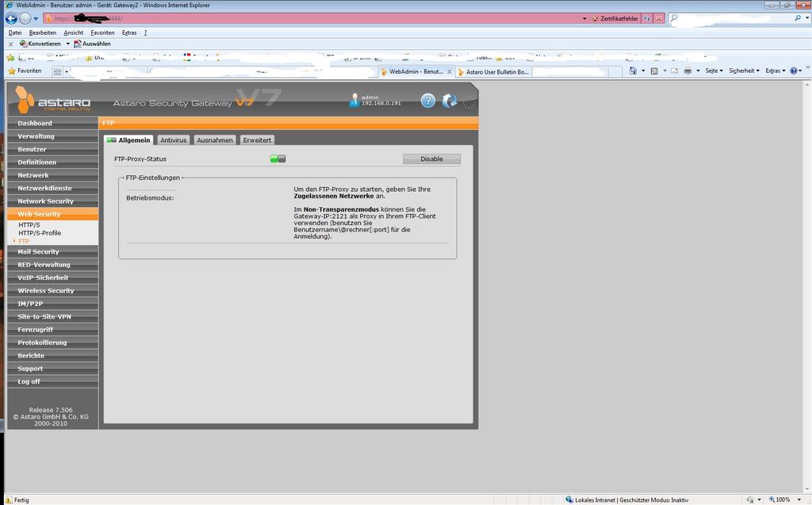812x505 pixels.
Task: Open the Seite dropdown menu
Action: (x=714, y=71)
